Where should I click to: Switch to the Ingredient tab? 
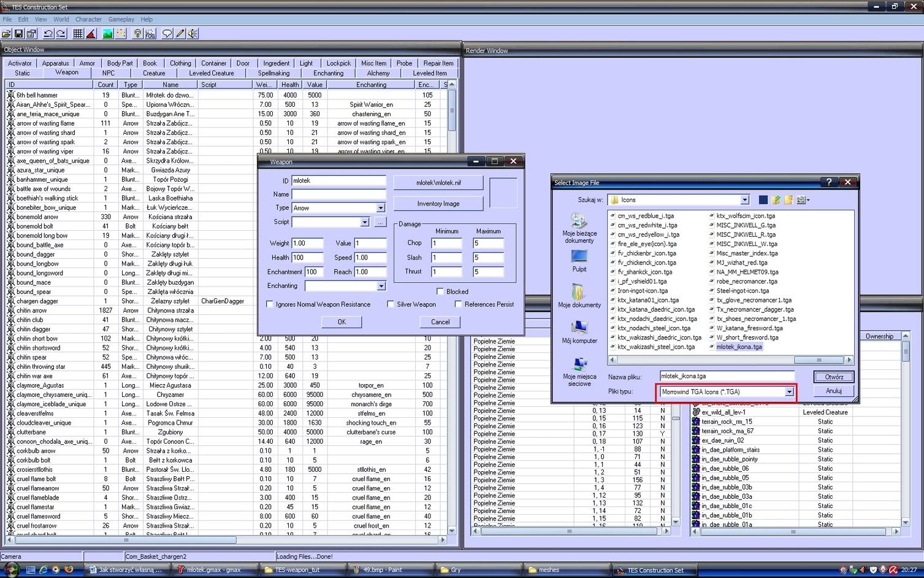(277, 63)
